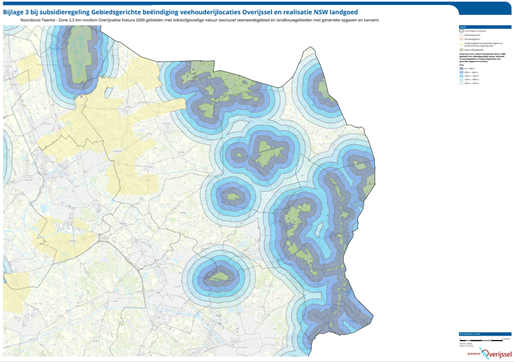The height and width of the screenshot is (362, 514).
Task: Select the pink legend swatch
Action: [461, 39]
